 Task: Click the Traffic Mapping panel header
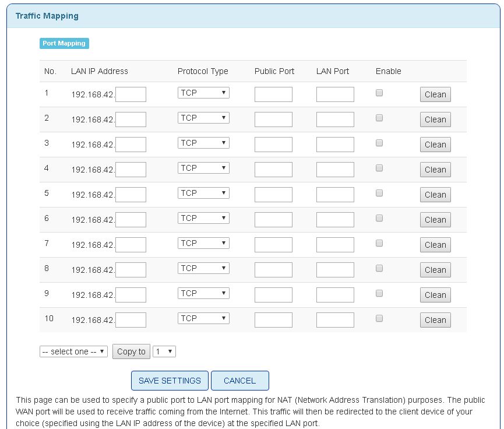pos(47,16)
